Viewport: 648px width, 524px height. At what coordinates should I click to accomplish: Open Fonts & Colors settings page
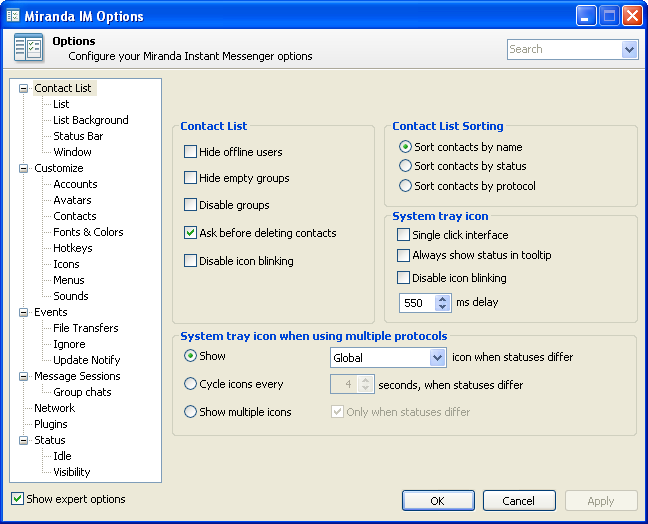88,232
